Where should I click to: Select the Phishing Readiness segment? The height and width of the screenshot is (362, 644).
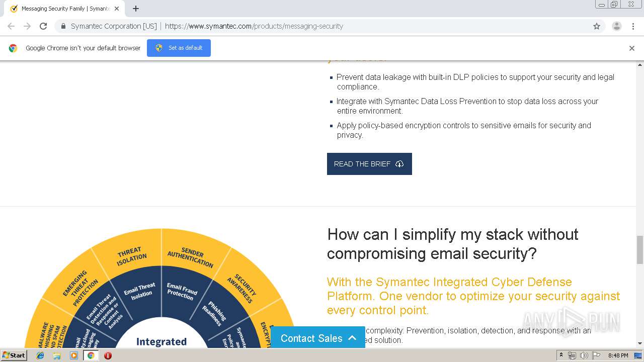point(216,314)
